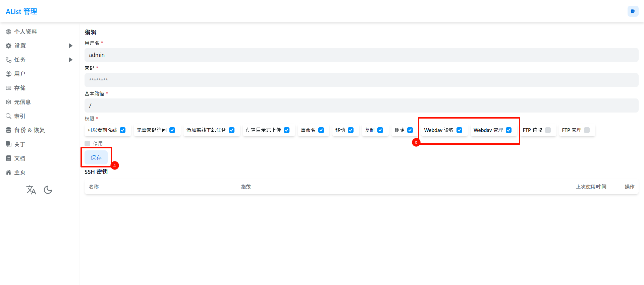Click into the 用户名 input field

[x=361, y=55]
